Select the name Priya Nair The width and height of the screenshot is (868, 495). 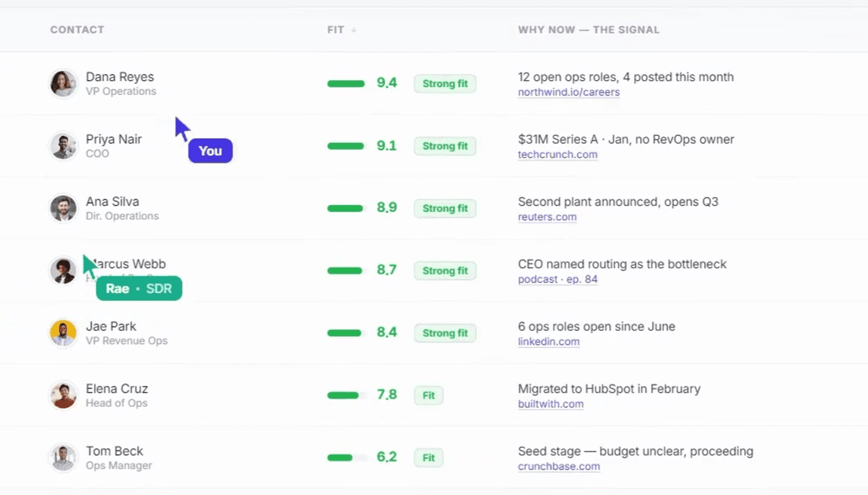114,139
